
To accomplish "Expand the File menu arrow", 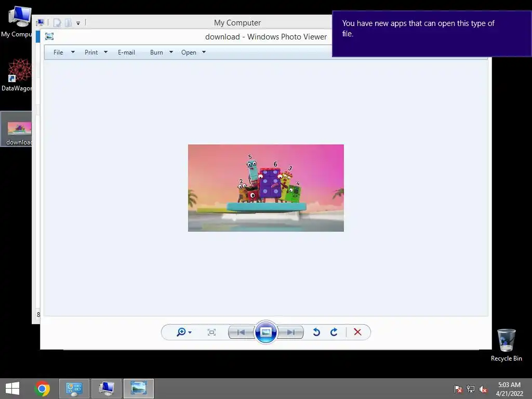I will pos(73,52).
